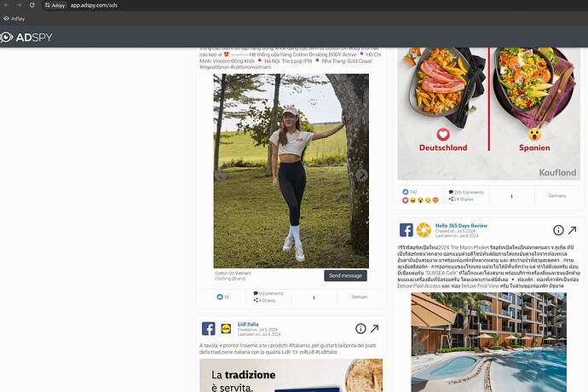This screenshot has height=392, width=588.
Task: Click gender icon on Cotton On ad
Action: pyautogui.click(x=314, y=297)
